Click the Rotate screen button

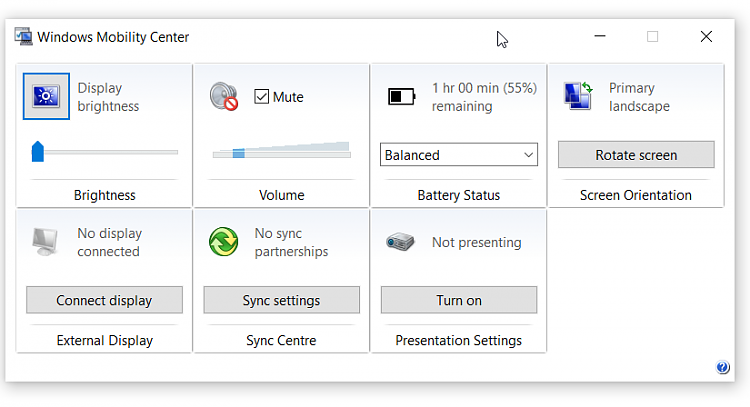pyautogui.click(x=636, y=154)
